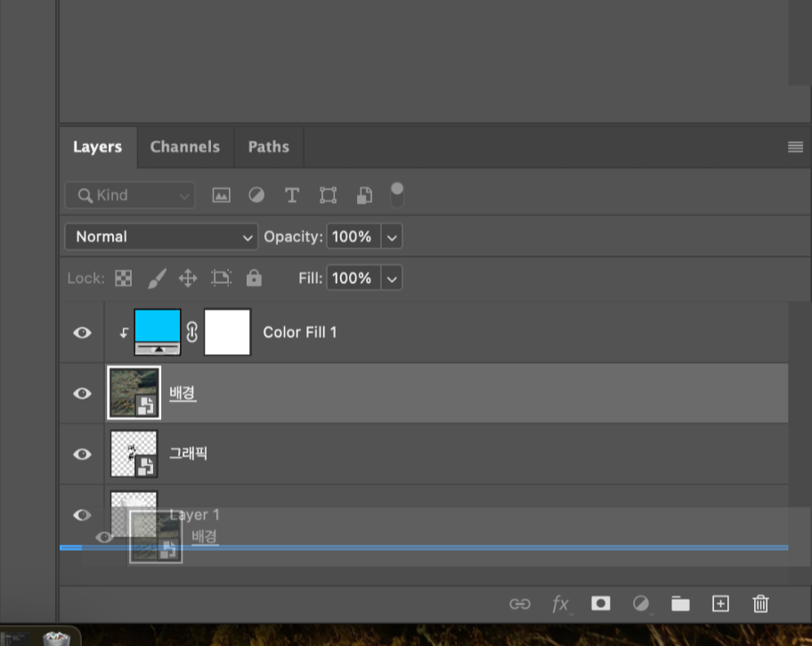Filter layers by pixel layers icon
The height and width of the screenshot is (646, 812).
tap(221, 195)
